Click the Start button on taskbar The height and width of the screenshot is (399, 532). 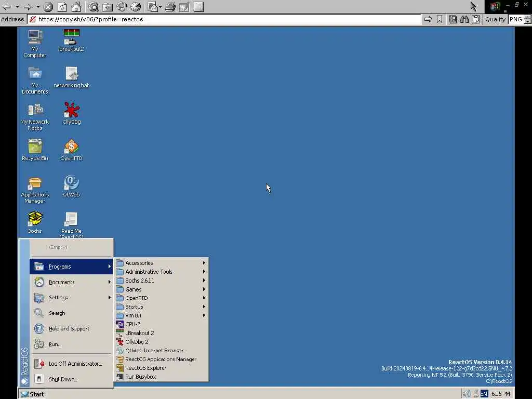click(32, 394)
